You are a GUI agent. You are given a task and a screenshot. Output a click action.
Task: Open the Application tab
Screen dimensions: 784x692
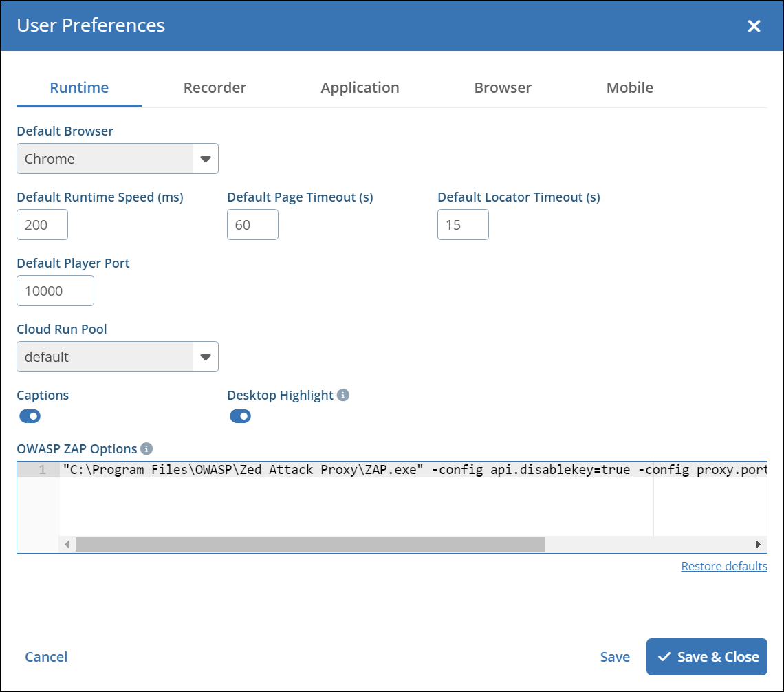point(360,88)
